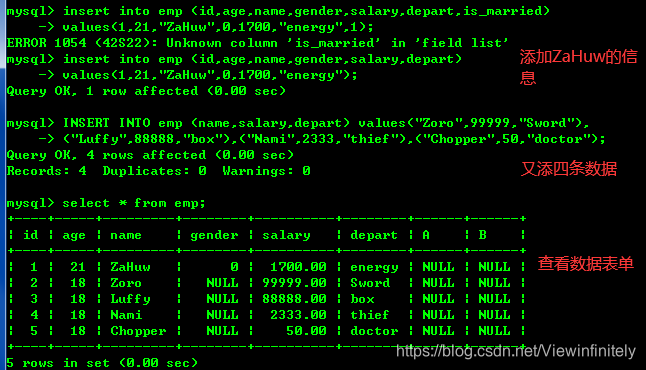Screen dimensions: 646x370
Task: Select the salary value 99999.00
Action: [295, 283]
